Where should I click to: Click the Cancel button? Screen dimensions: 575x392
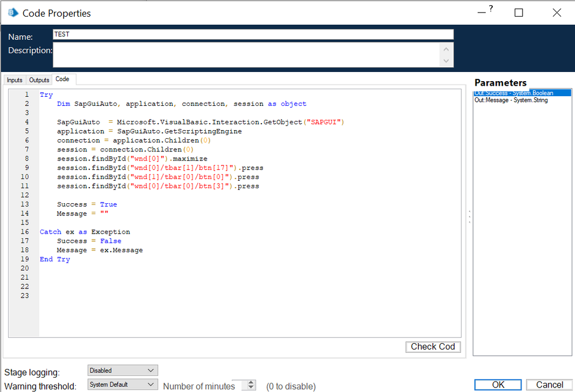550,385
